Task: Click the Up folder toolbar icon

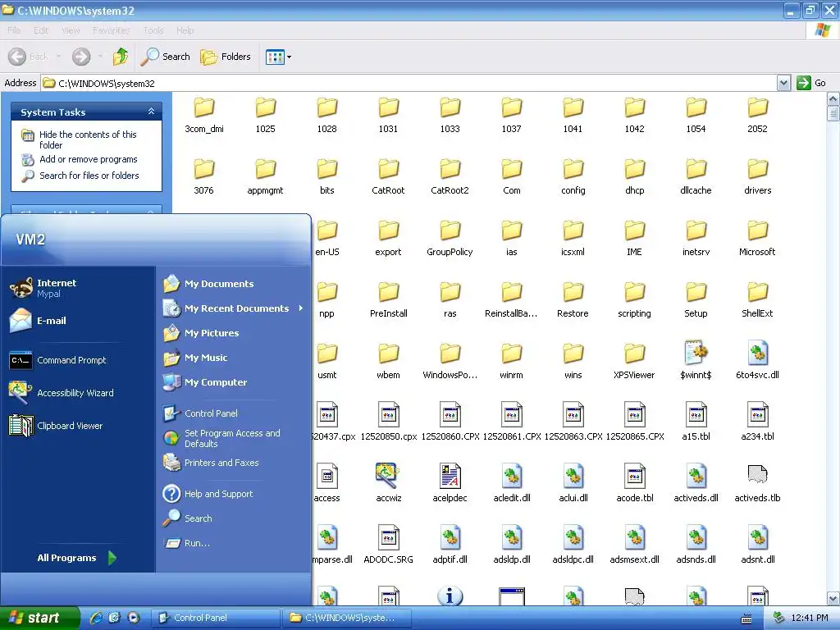Action: pos(120,57)
